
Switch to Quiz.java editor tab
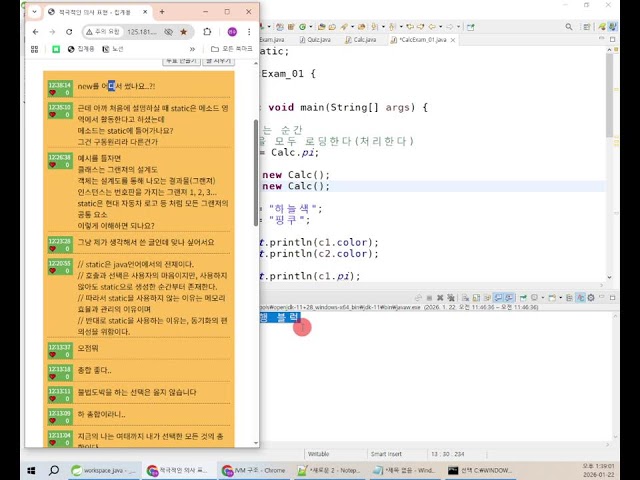click(x=315, y=40)
